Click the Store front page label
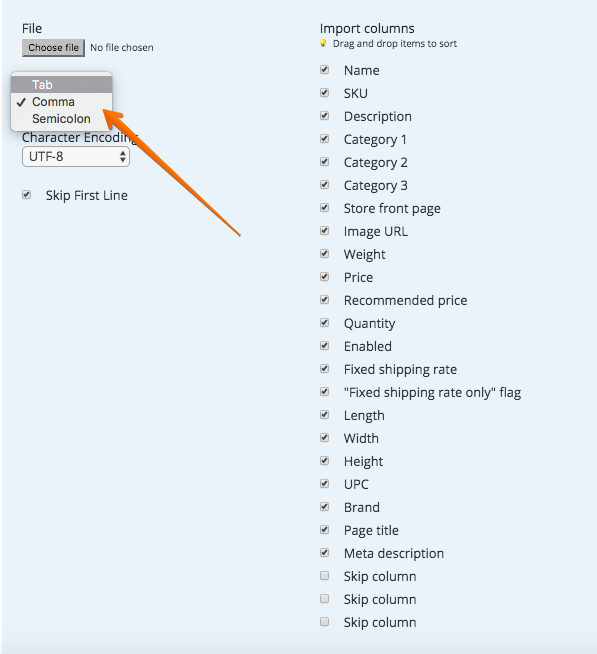This screenshot has height=654, width=597. click(x=392, y=208)
